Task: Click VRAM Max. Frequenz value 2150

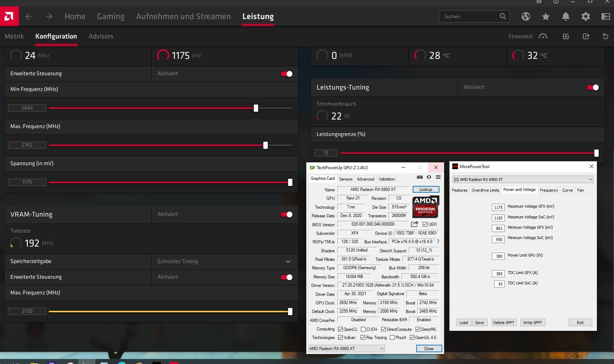Action: pyautogui.click(x=27, y=311)
